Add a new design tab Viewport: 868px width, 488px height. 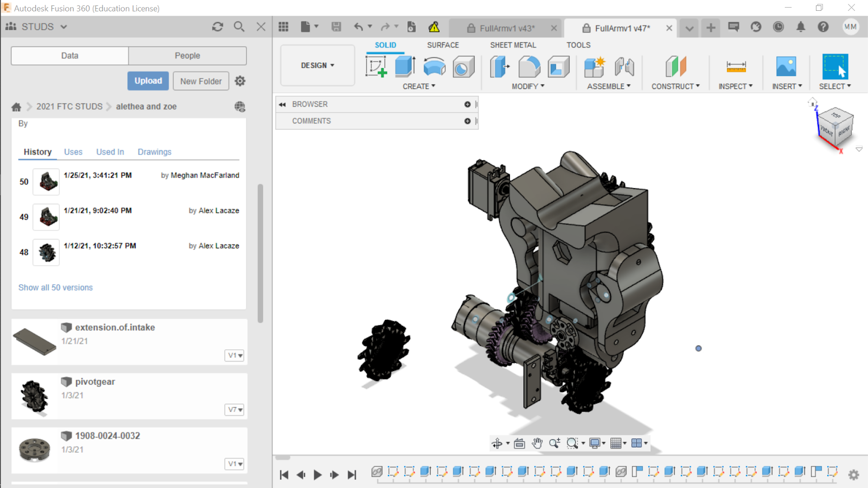[x=711, y=28]
